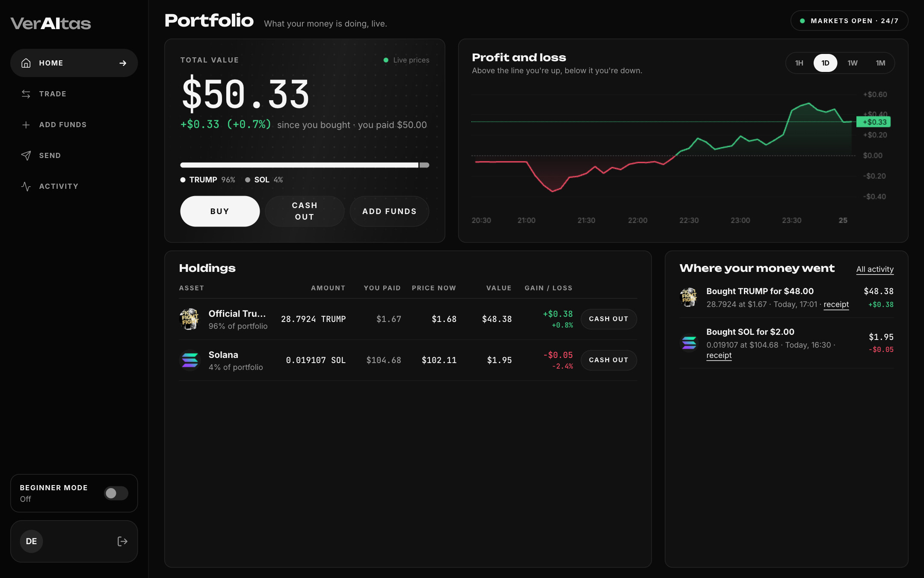Click the TRUMP coin icon in Holdings

tap(190, 319)
